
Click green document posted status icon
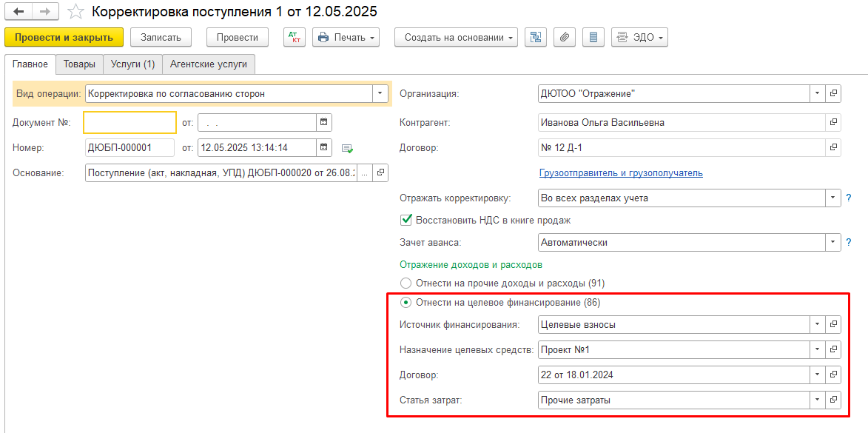point(347,148)
